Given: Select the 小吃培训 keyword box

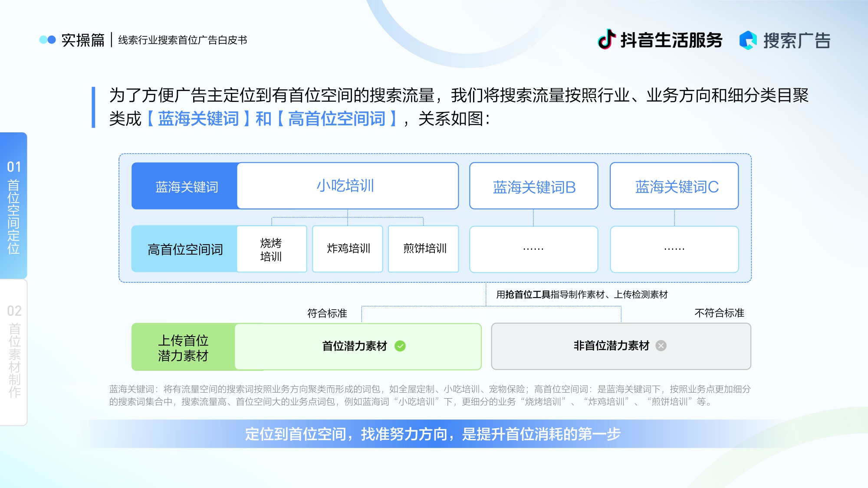Looking at the screenshot, I should 348,186.
